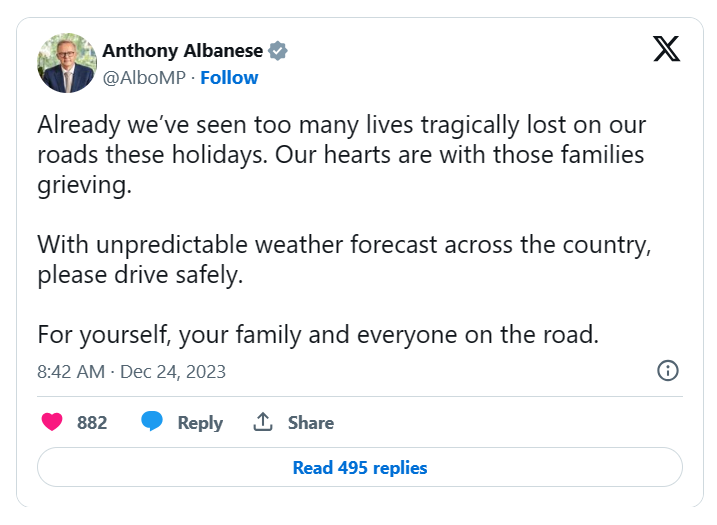
Task: Click the 882 likes count
Action: [92, 423]
